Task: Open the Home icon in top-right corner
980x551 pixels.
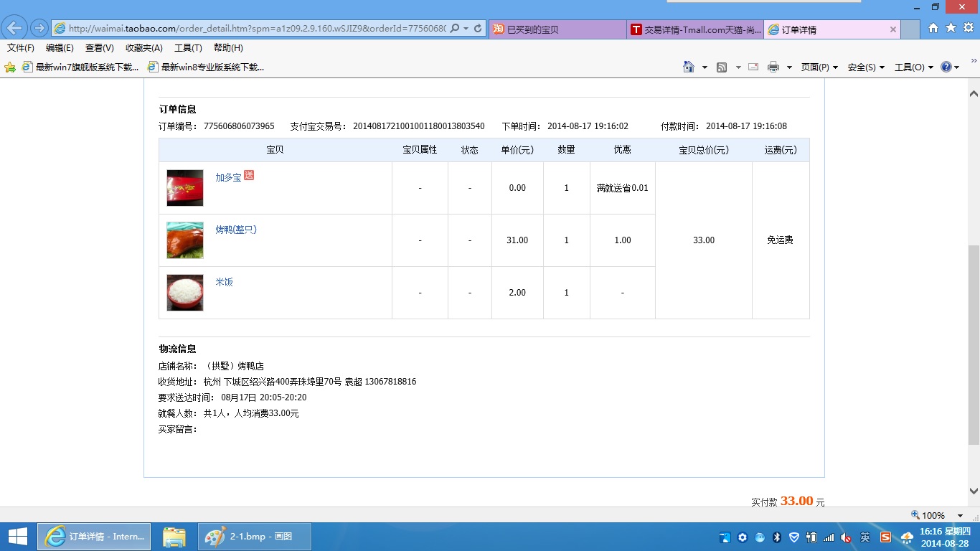Action: point(933,28)
